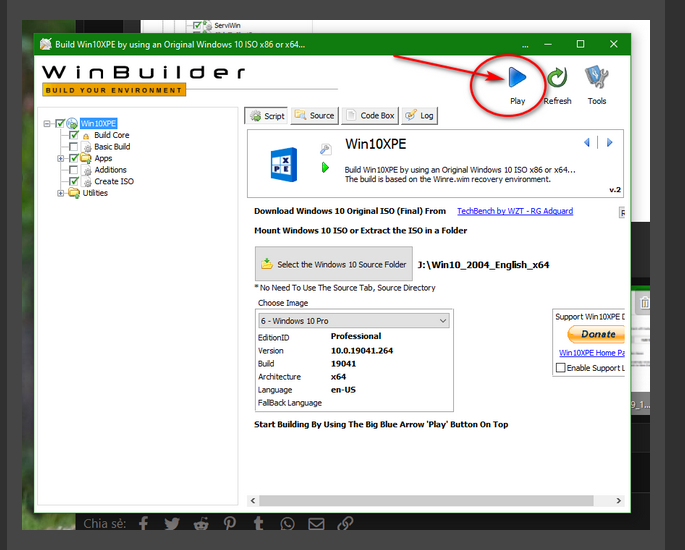Go to previous script with left arrow

pos(587,142)
